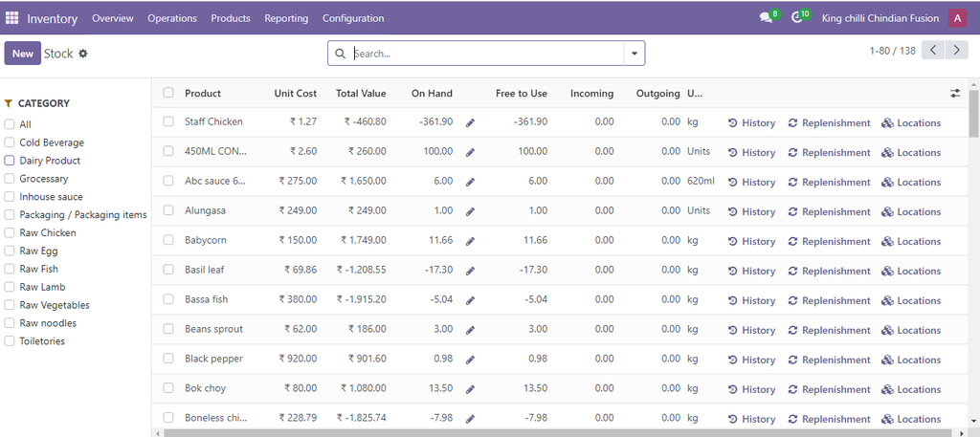The image size is (980, 437).
Task: Open Replenishment for Babycorn
Action: click(x=830, y=242)
